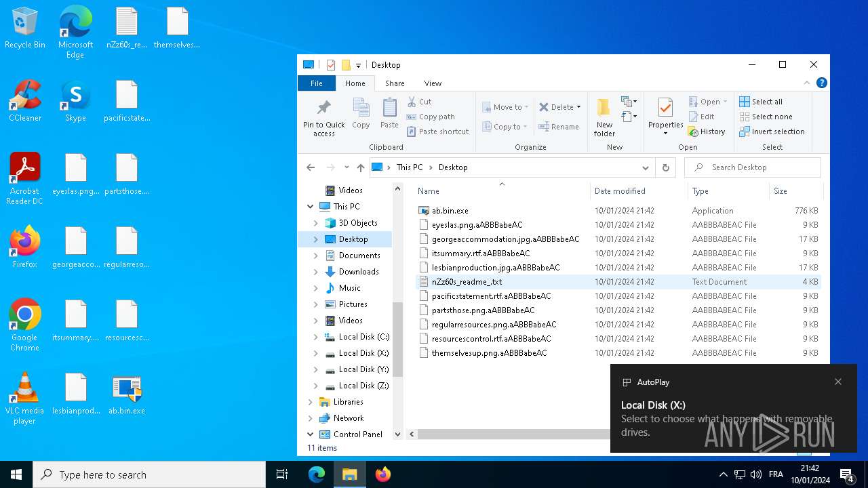
Task: Click the Refresh button beside address bar
Action: 666,167
